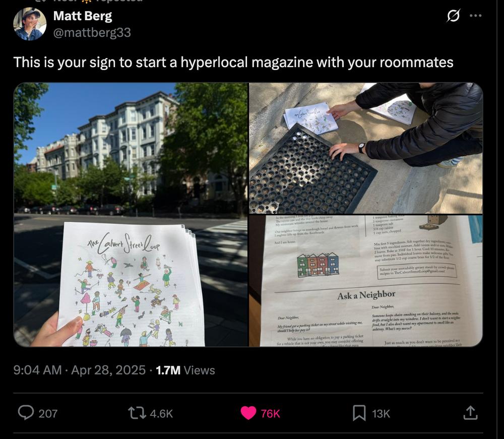Click the 4.6K reposts count
504x439 pixels.
point(161,413)
